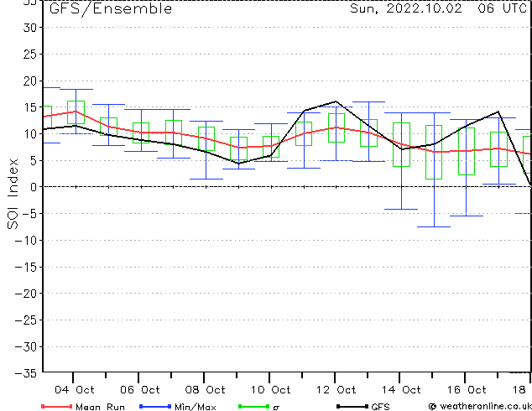Click the '08 Oct' x-axis label

click(x=206, y=390)
